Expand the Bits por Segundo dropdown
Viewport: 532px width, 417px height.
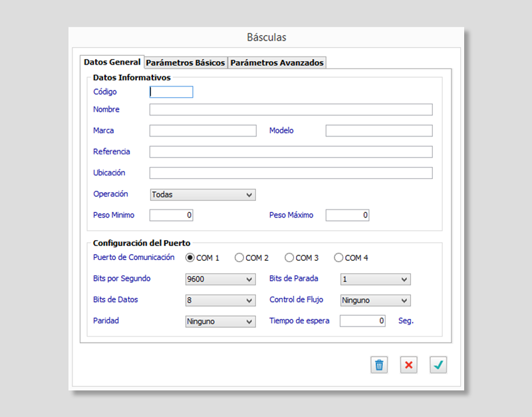[x=220, y=279]
